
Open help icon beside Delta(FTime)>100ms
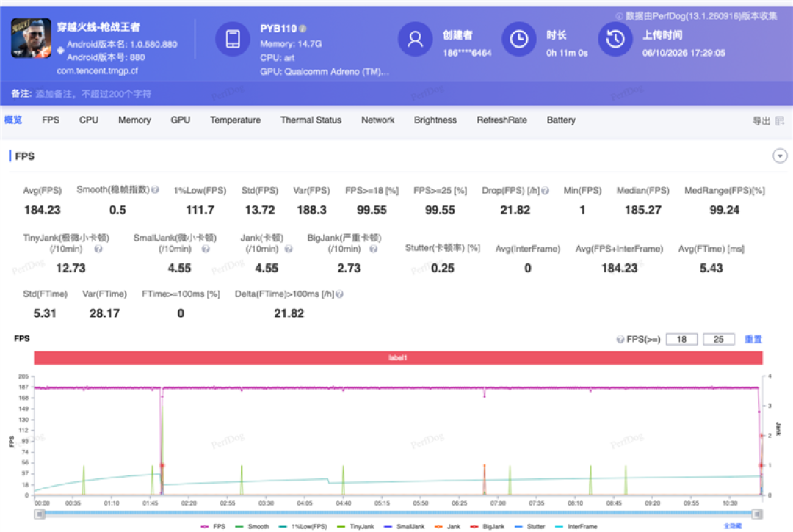(339, 294)
